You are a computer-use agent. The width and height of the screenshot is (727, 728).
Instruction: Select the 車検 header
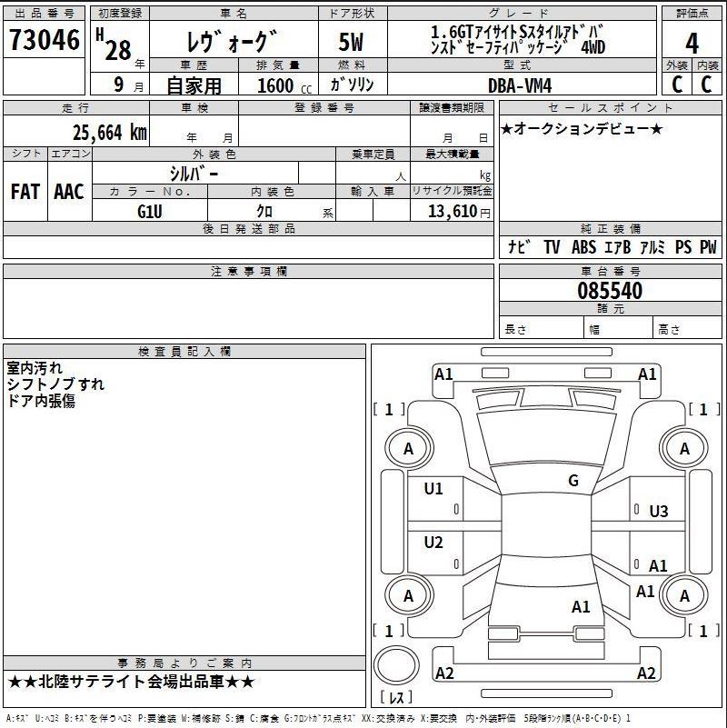(194, 108)
